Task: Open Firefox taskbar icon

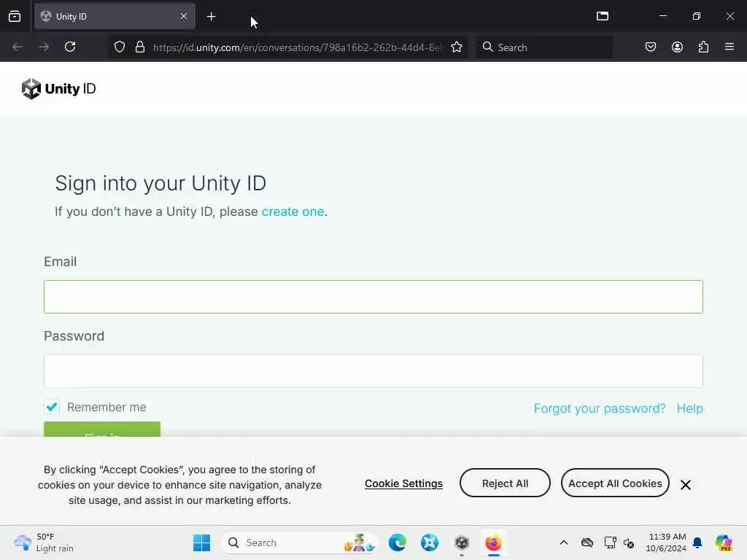Action: 494,542
